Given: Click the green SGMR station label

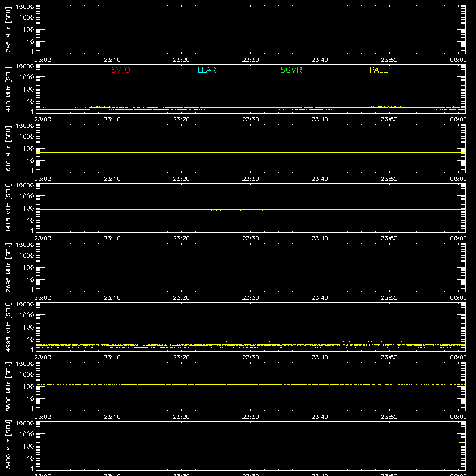Looking at the screenshot, I should (291, 70).
